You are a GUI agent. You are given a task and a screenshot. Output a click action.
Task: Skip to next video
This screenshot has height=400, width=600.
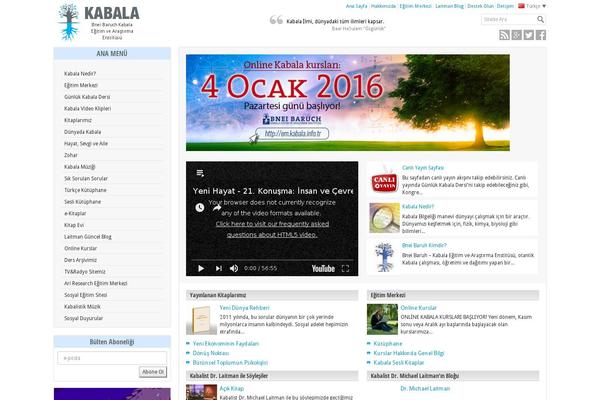click(218, 269)
